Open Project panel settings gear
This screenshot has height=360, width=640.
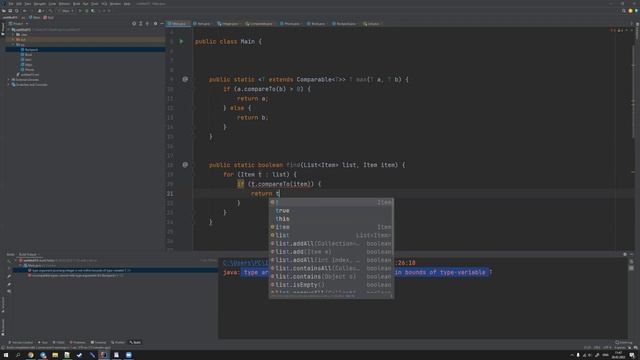click(155, 24)
